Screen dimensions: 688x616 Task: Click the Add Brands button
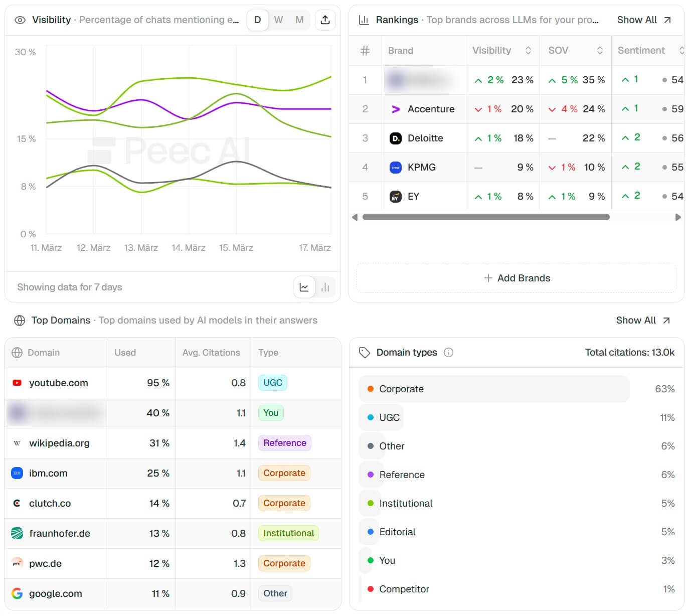[517, 278]
